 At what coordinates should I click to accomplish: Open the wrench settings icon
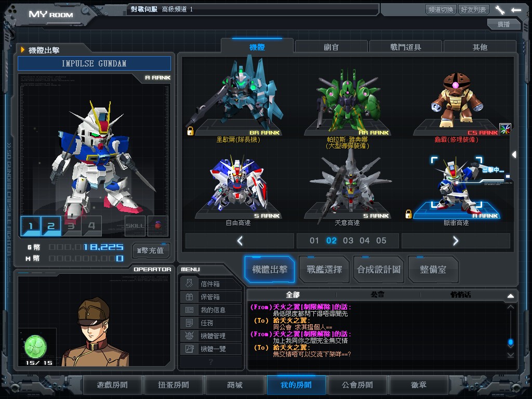500,10
